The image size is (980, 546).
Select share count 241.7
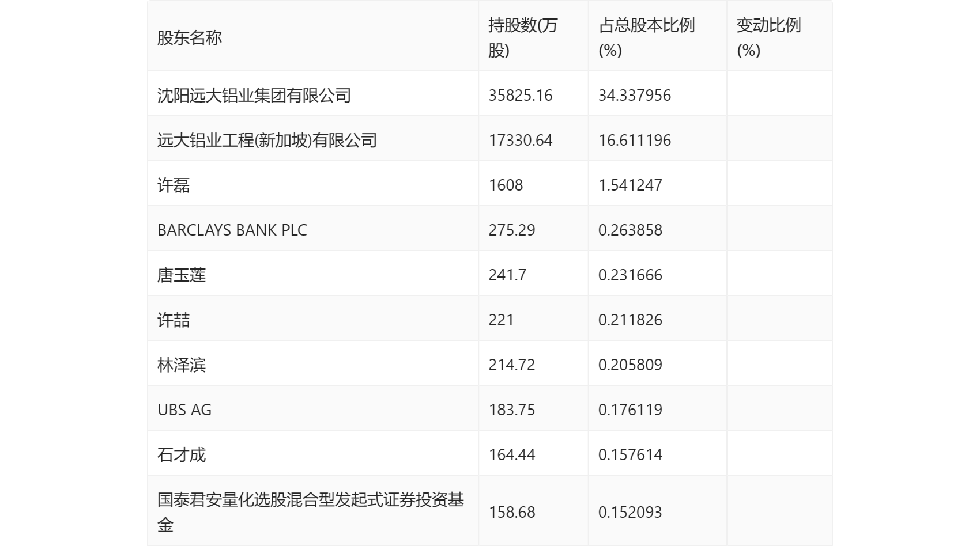click(507, 275)
